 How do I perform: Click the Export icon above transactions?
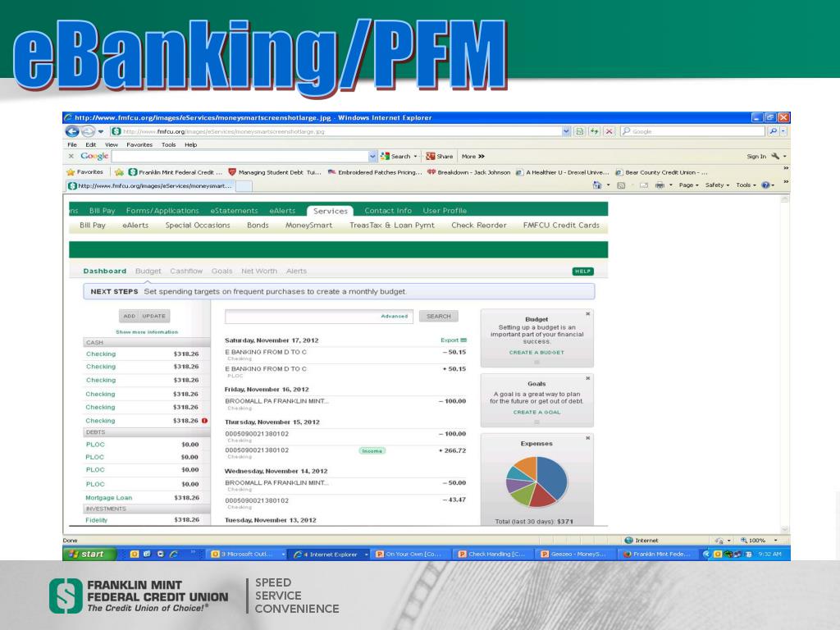pos(464,340)
